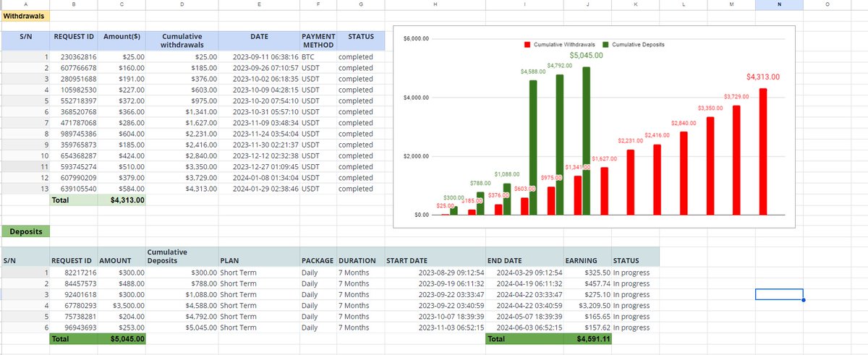
Task: Select the PAYMENT METHOD header cell
Action: coord(318,40)
